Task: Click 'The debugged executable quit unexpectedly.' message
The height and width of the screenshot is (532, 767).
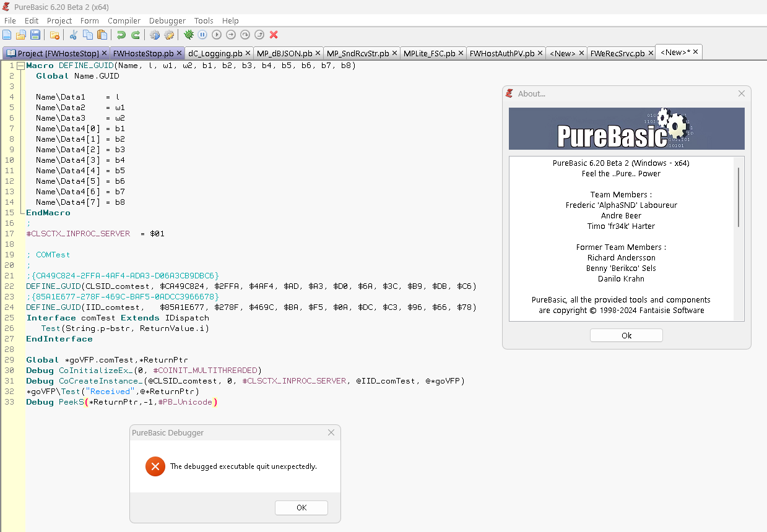Action: coord(243,466)
